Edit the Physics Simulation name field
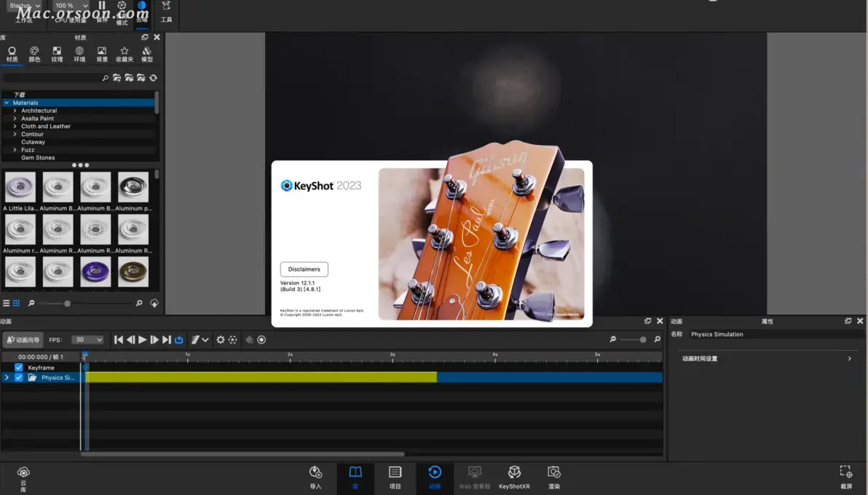Image resolution: width=868 pixels, height=495 pixels. pos(775,334)
